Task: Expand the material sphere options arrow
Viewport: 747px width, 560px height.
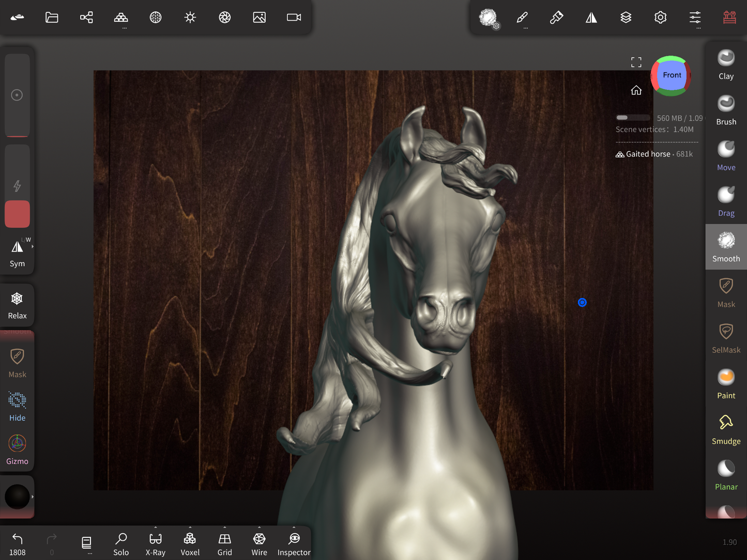Action: [33, 496]
